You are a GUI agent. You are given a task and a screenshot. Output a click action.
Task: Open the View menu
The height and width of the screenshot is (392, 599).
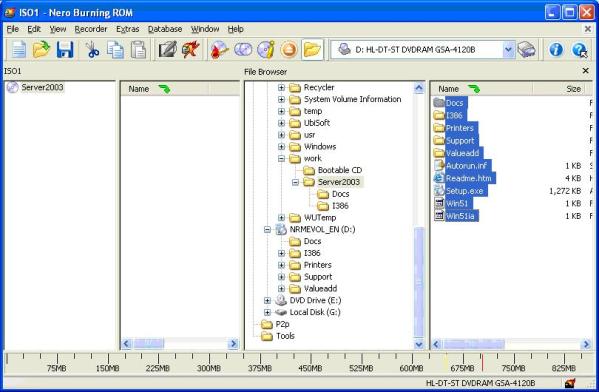pos(58,29)
